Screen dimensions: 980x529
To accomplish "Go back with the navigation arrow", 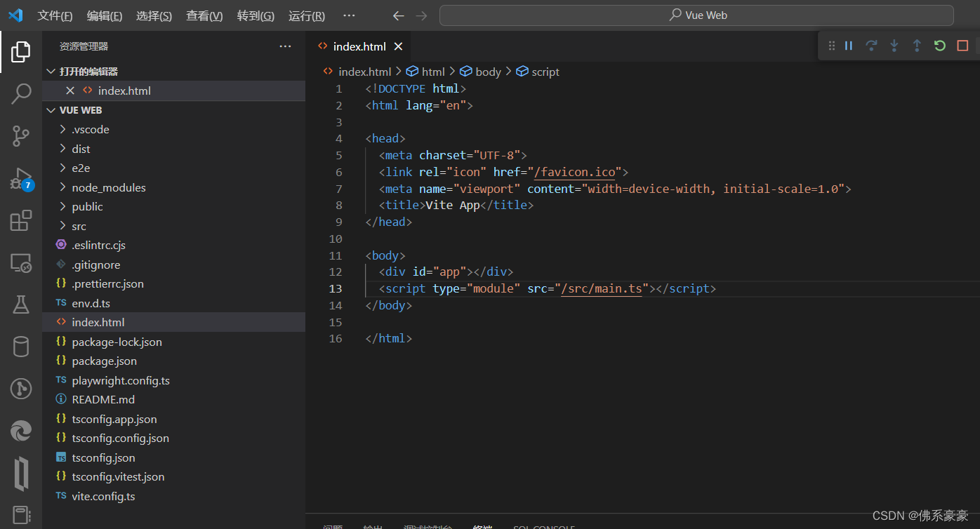I will [x=398, y=15].
